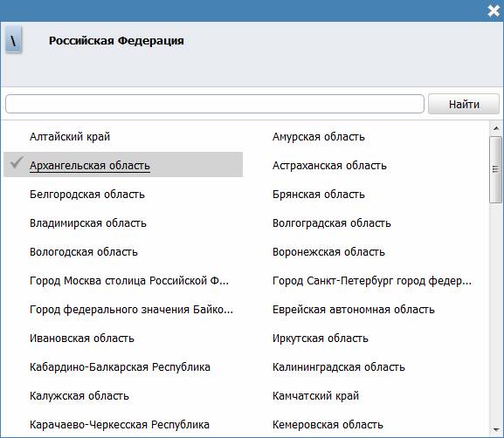Image resolution: width=504 pixels, height=438 pixels.
Task: Pick Калининградская область
Action: pos(339,367)
